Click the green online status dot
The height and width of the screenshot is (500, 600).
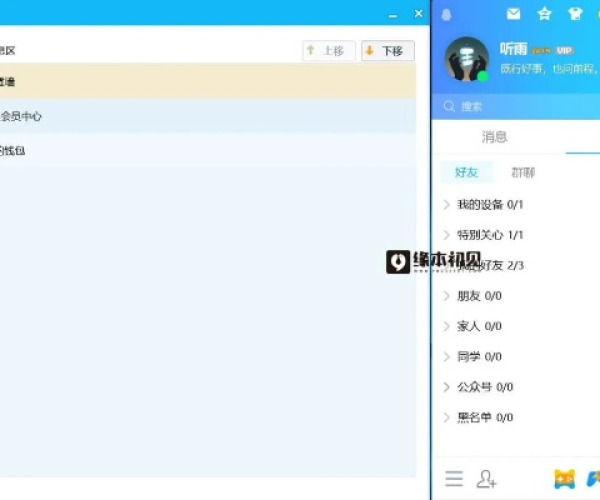click(x=483, y=77)
